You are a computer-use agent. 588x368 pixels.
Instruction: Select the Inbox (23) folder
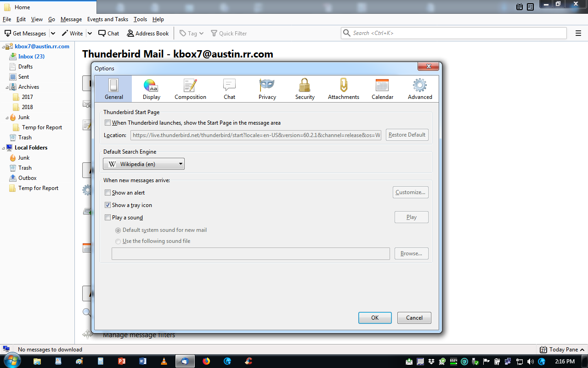pos(31,57)
